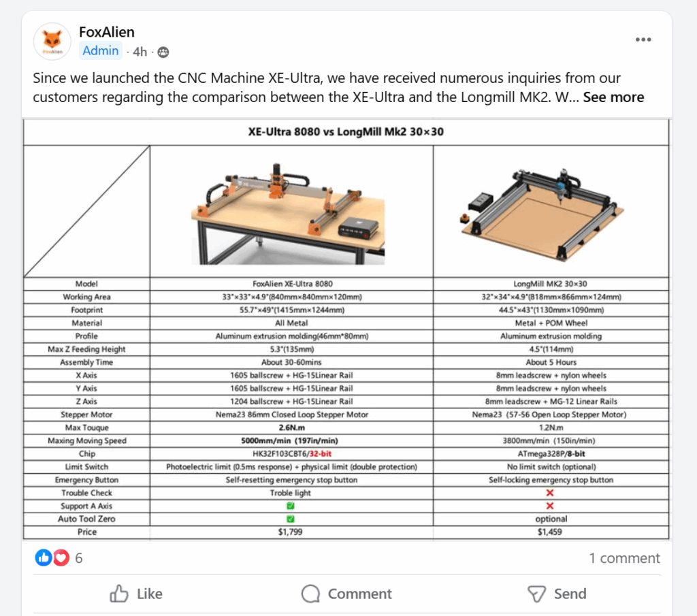Open the 4h post timestamp
Image resolution: width=697 pixels, height=616 pixels.
click(140, 52)
